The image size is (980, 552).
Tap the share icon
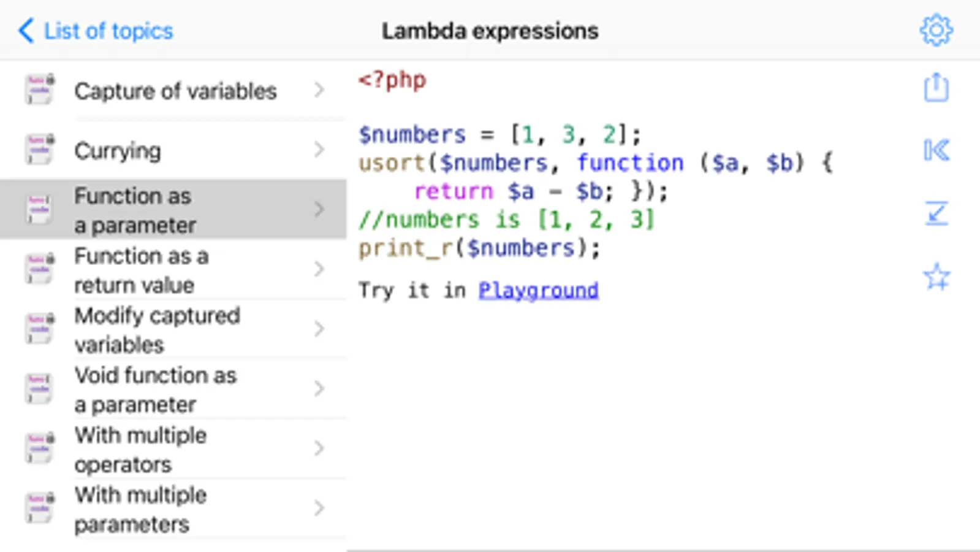tap(936, 88)
